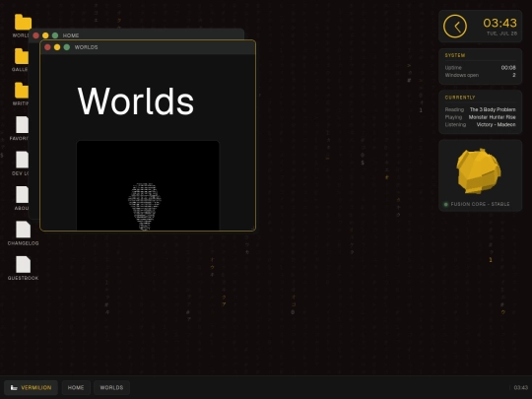Image resolution: width=532 pixels, height=399 pixels.
Task: Maximize the Worlds window with green button
Action: click(x=67, y=47)
